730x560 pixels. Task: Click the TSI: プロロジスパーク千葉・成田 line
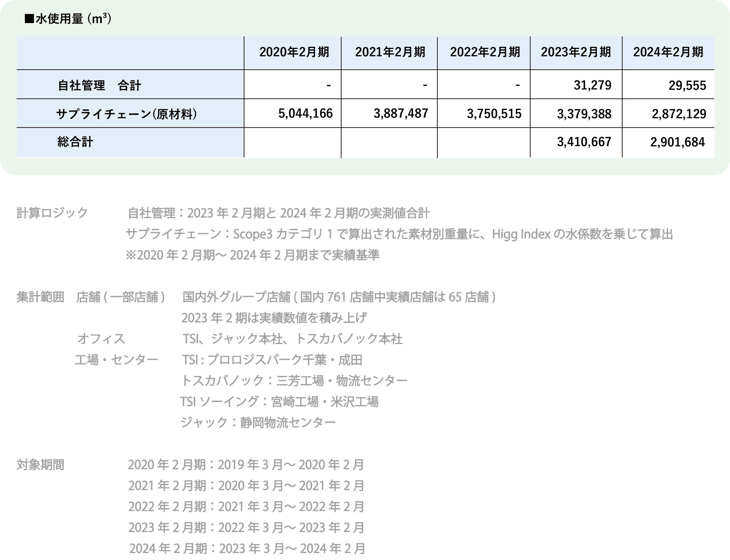[x=272, y=360]
